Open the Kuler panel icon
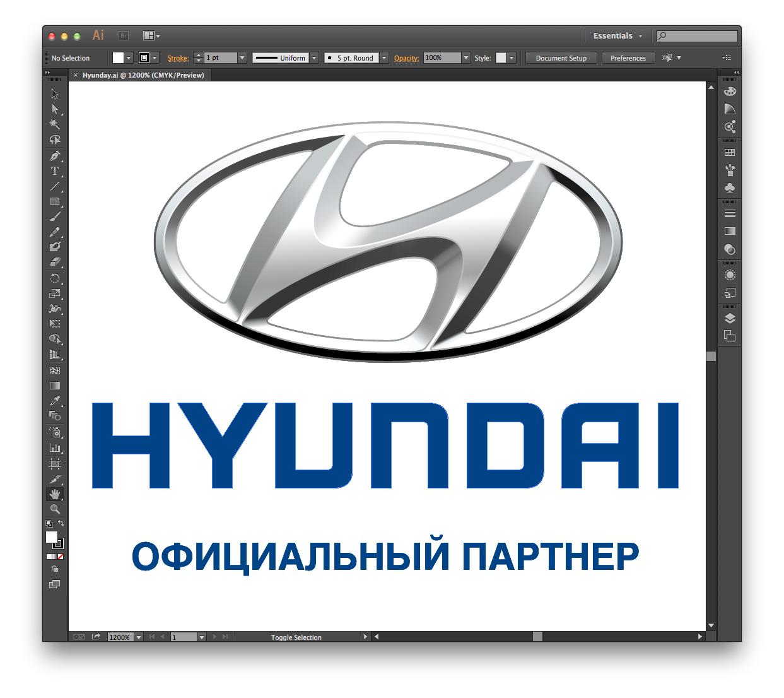 pyautogui.click(x=730, y=127)
